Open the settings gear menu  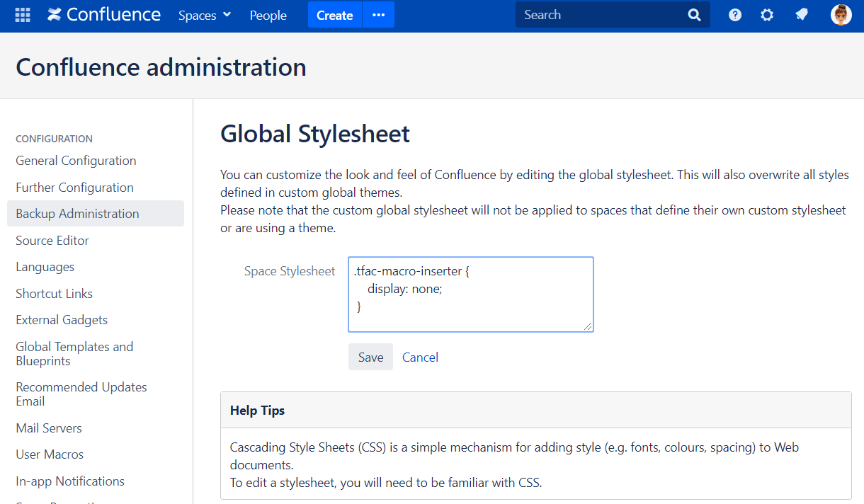click(x=767, y=15)
